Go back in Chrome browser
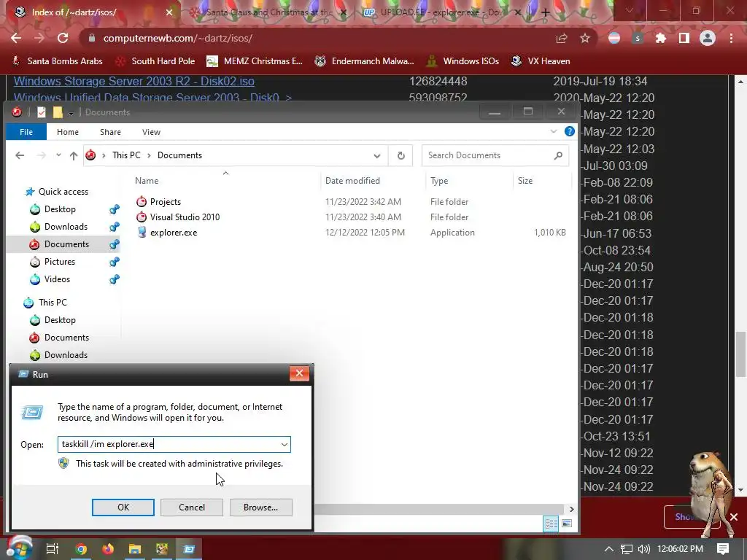Image resolution: width=747 pixels, height=560 pixels. 16,38
